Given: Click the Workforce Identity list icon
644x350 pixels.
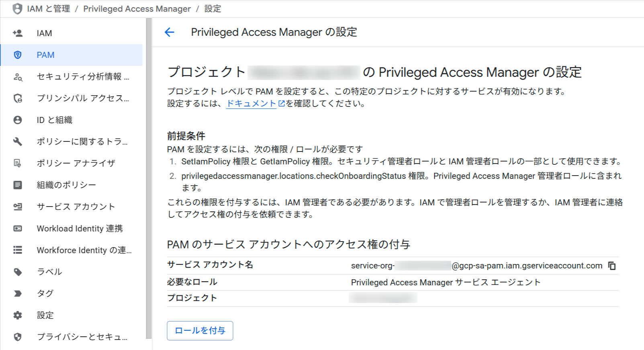Looking at the screenshot, I should click(x=18, y=250).
